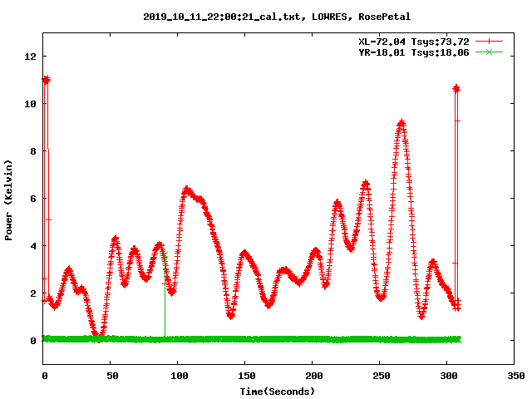Select legend entry "YR-18.01 Tsys:18.06"
Screen dimensions: 532x399
tap(414, 52)
